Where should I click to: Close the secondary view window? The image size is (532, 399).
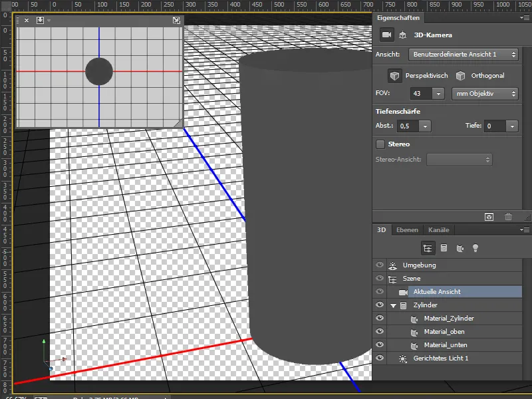coord(27,21)
